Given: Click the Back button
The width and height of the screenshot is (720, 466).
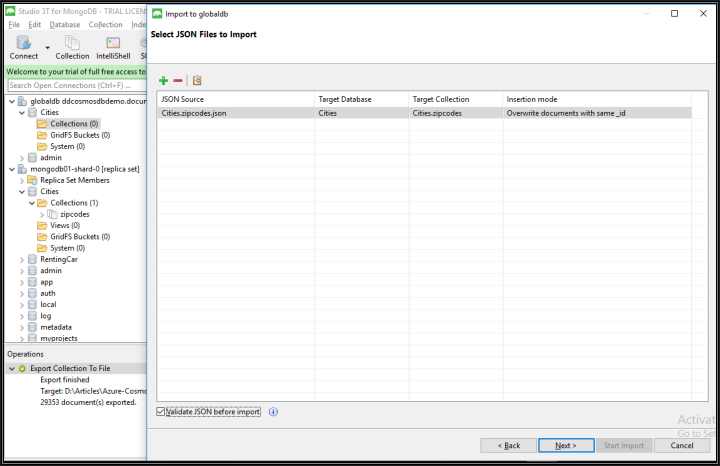Looking at the screenshot, I should pyautogui.click(x=508, y=445).
